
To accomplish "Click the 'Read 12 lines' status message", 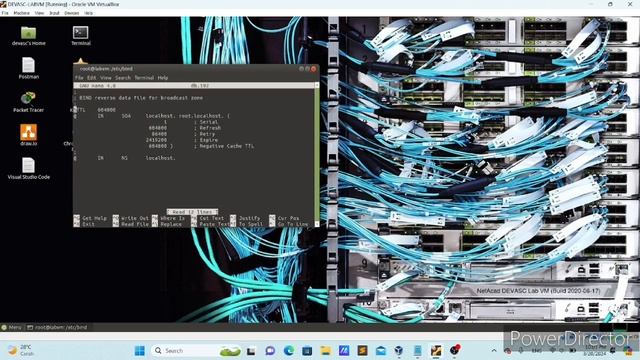I will coord(192,212).
